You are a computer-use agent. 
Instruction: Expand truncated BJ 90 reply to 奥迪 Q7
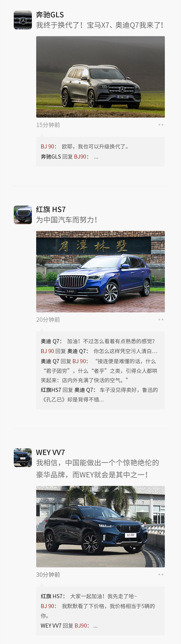[99, 351]
